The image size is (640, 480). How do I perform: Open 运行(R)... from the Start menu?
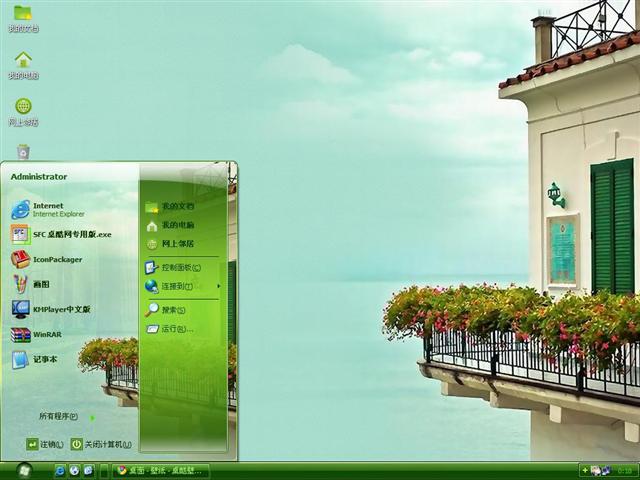[x=169, y=329]
